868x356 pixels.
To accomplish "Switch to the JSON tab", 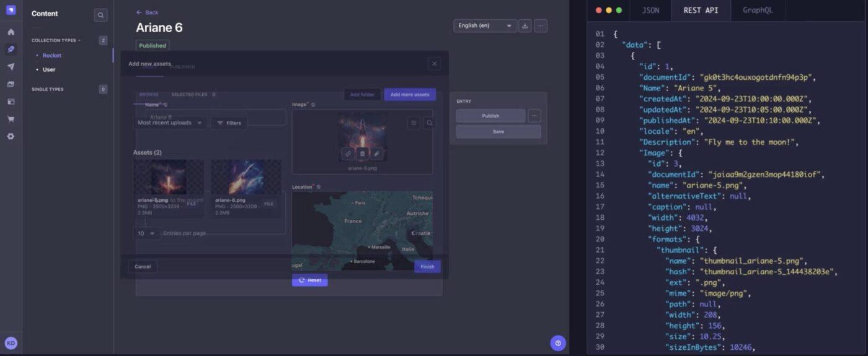I will [650, 11].
